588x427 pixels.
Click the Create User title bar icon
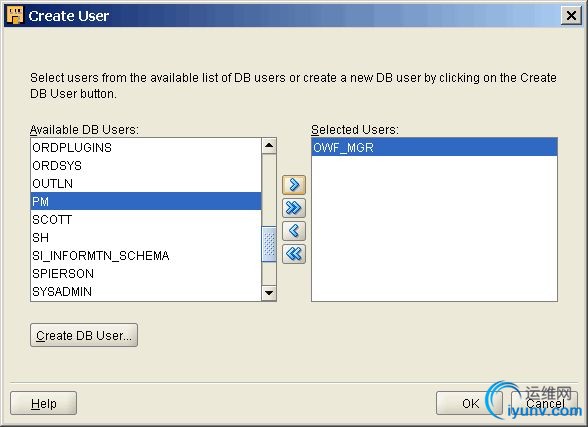tap(15, 15)
